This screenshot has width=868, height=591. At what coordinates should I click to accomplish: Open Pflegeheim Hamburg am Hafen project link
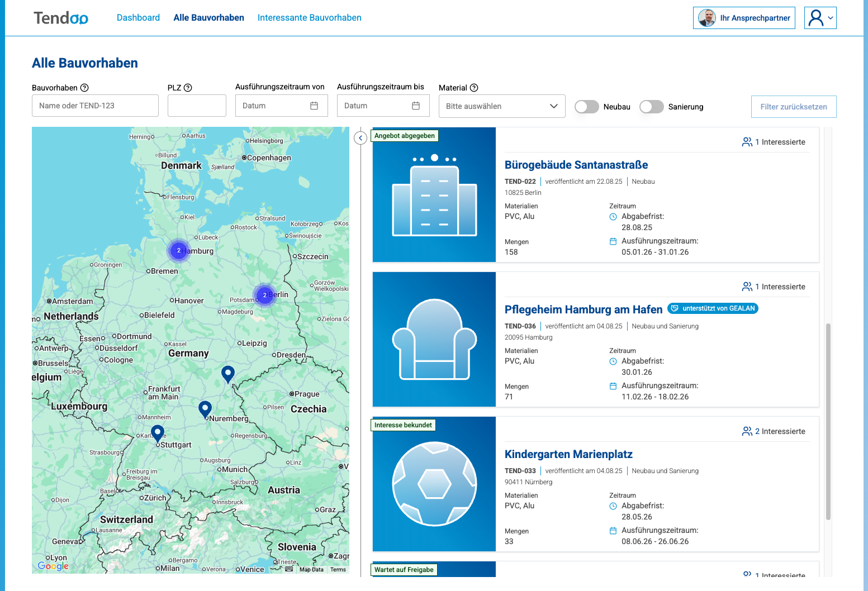click(x=584, y=309)
